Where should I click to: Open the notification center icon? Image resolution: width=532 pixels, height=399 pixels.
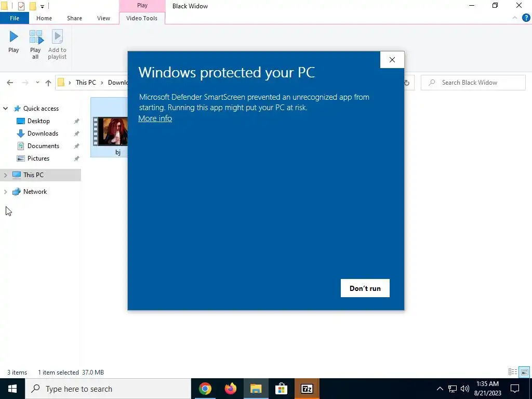(515, 389)
